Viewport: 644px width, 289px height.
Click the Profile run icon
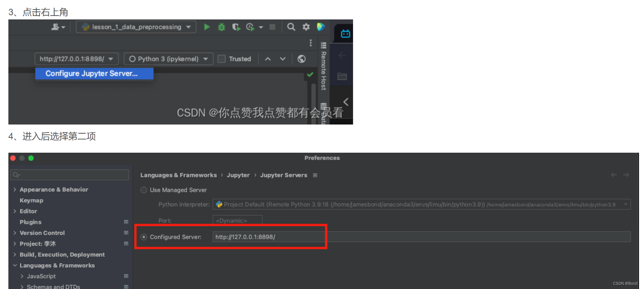(250, 27)
